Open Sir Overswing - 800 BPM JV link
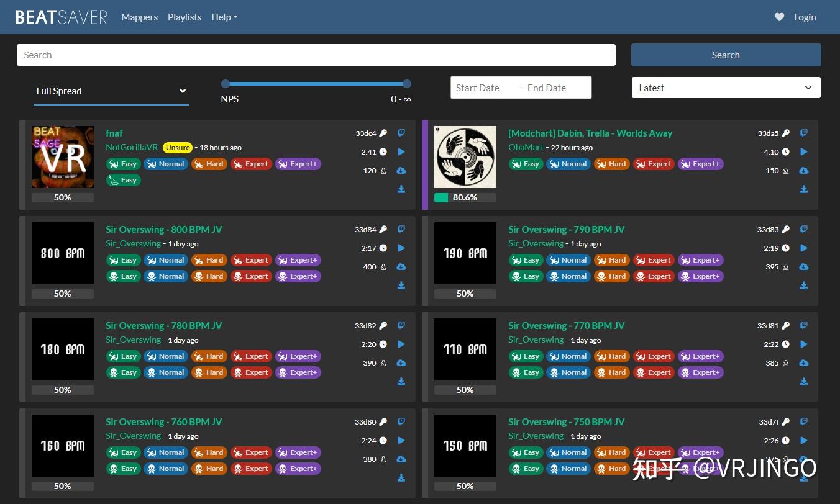 pos(164,230)
